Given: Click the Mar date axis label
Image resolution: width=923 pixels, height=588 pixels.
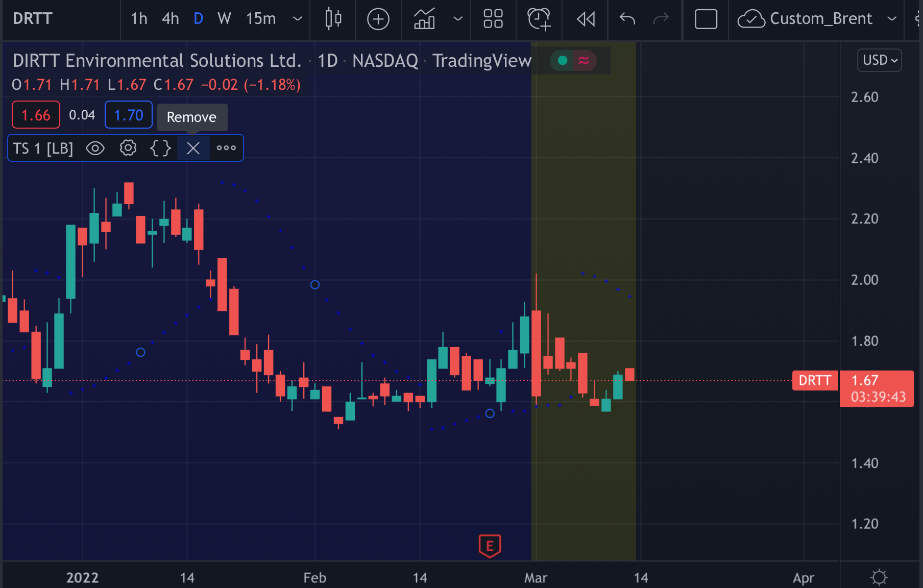Looking at the screenshot, I should (536, 578).
